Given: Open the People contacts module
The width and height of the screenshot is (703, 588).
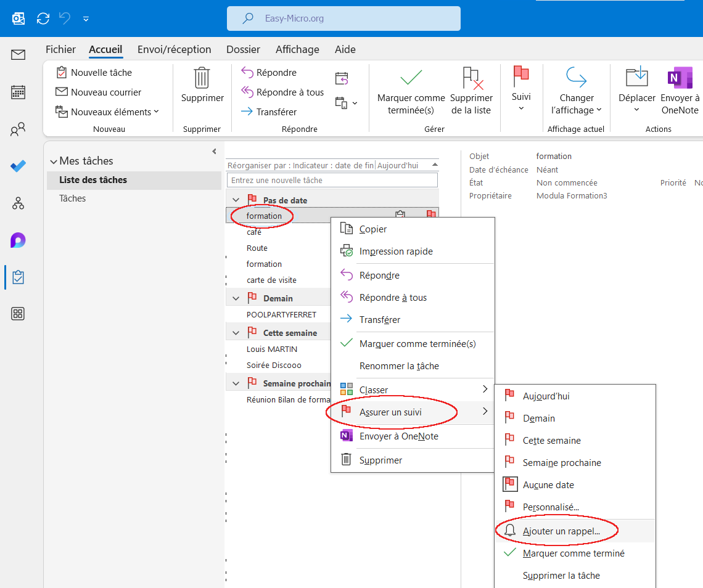Looking at the screenshot, I should (x=18, y=129).
